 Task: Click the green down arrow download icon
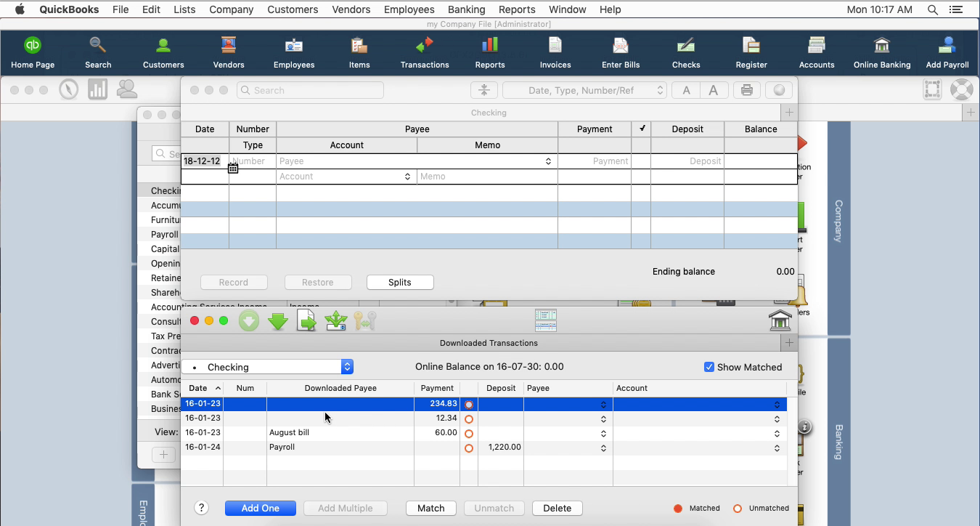(278, 320)
